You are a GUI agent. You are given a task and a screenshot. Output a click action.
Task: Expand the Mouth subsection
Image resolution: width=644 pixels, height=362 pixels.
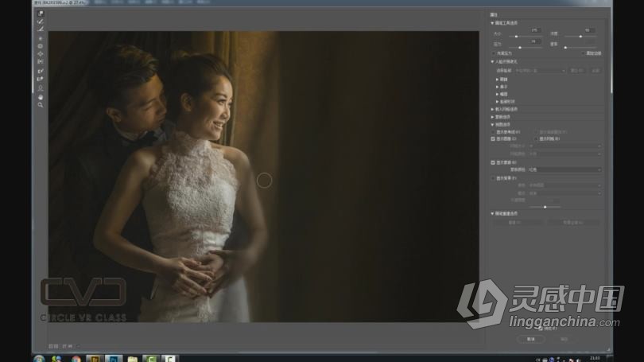pos(498,94)
